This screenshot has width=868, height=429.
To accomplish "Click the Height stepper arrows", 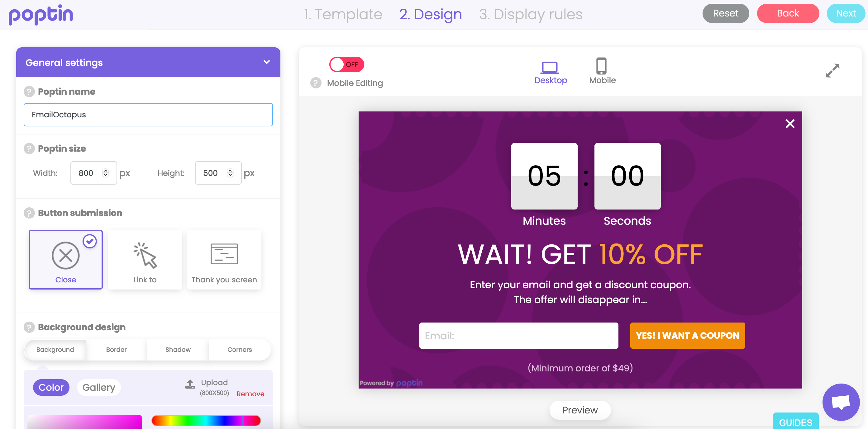I will (230, 173).
